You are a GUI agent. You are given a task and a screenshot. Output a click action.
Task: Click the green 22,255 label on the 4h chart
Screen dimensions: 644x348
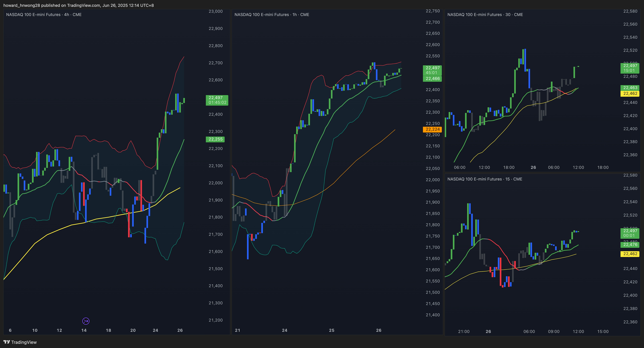[215, 139]
